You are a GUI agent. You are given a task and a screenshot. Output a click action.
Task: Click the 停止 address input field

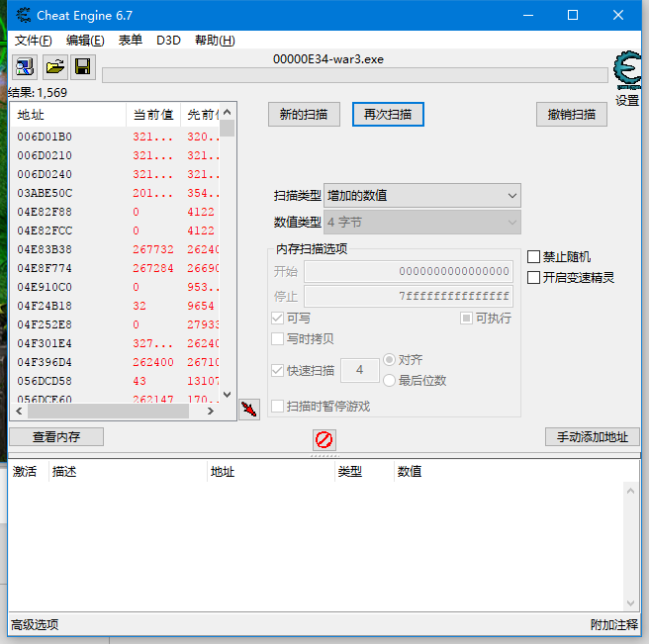(x=409, y=296)
